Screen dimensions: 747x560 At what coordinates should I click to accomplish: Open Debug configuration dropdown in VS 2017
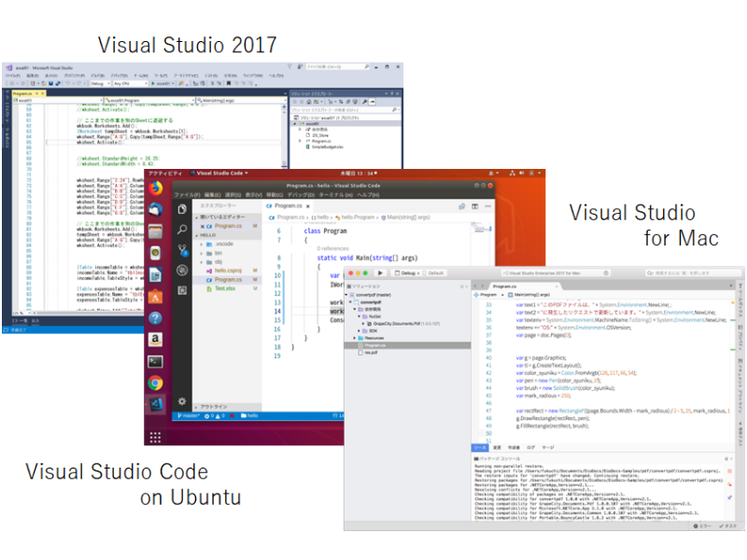pyautogui.click(x=100, y=83)
